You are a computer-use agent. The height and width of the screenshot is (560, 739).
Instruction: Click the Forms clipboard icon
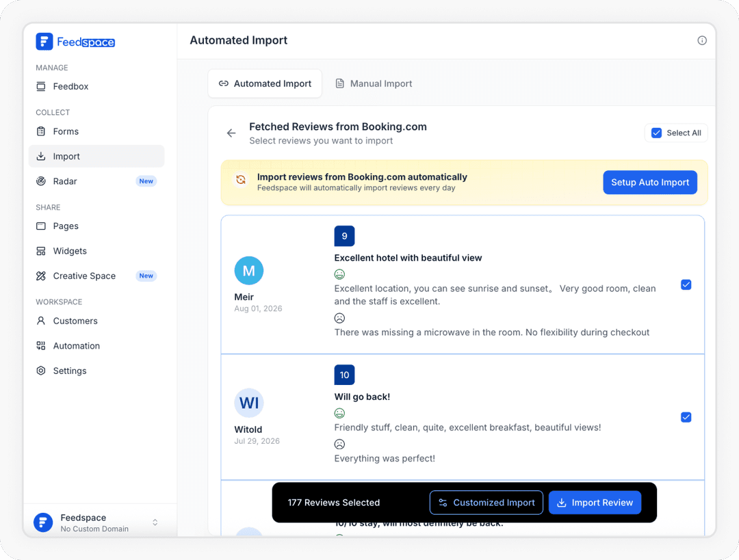tap(41, 131)
